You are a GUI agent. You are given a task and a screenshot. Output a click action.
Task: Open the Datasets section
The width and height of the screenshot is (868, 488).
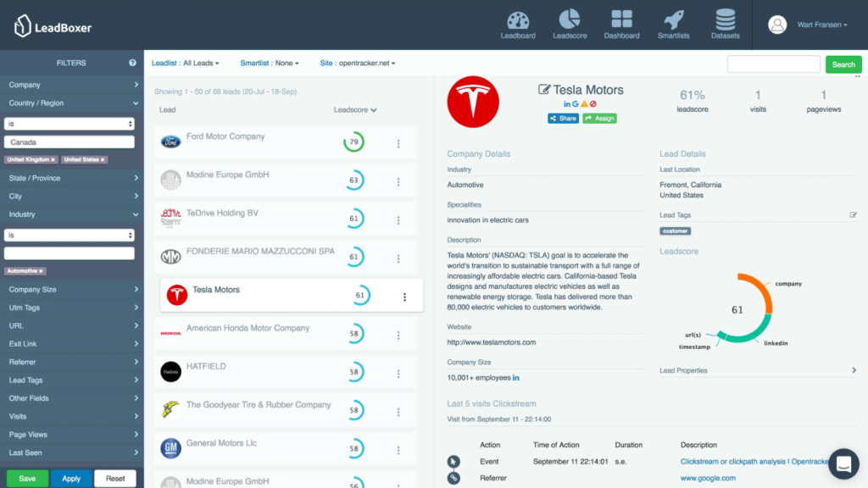tap(725, 23)
